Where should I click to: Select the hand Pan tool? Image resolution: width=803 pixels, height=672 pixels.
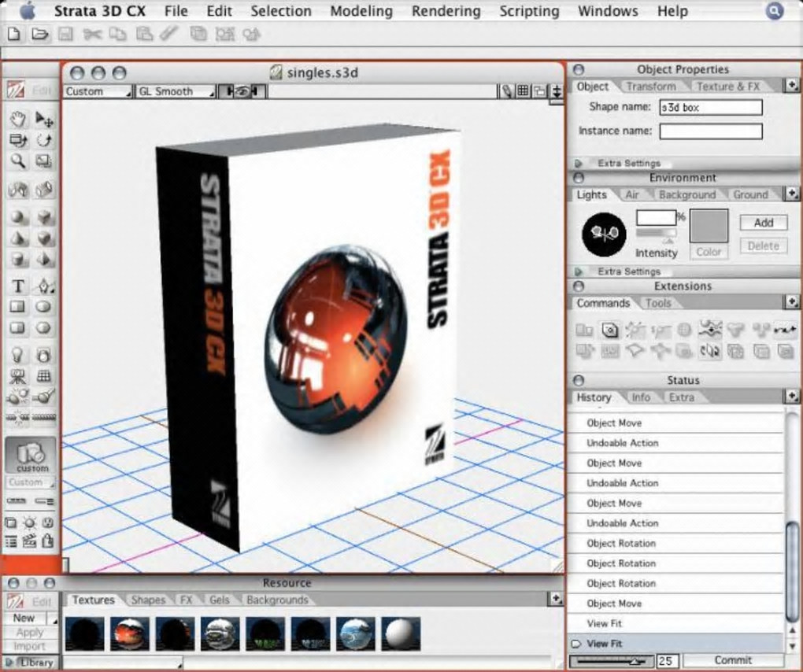click(18, 120)
